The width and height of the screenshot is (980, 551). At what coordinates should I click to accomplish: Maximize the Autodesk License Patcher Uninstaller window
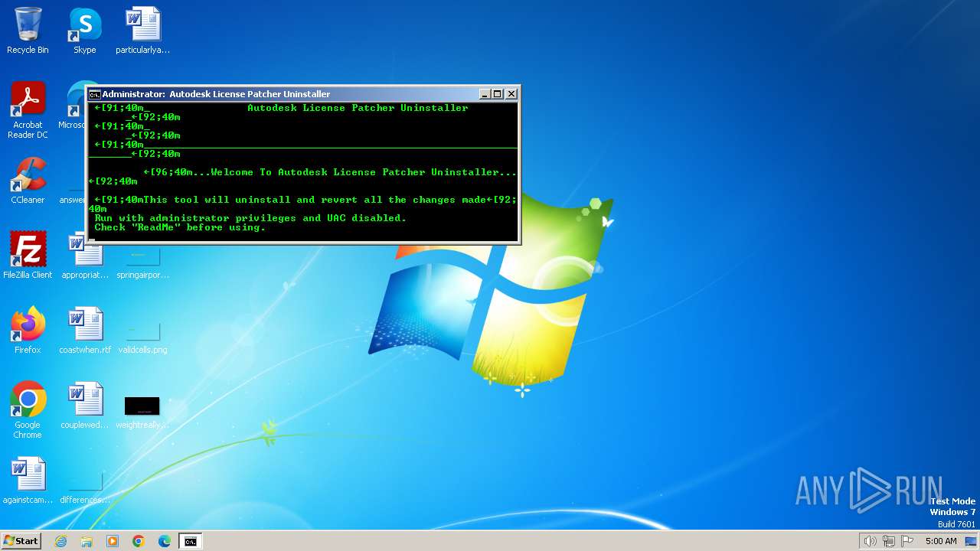pyautogui.click(x=498, y=94)
